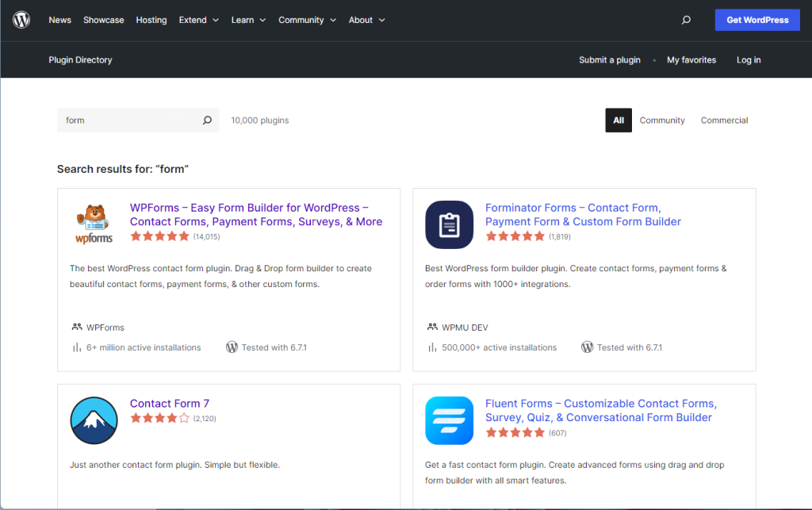Select the All plugins filter
Screen dimensions: 812x510
point(619,120)
